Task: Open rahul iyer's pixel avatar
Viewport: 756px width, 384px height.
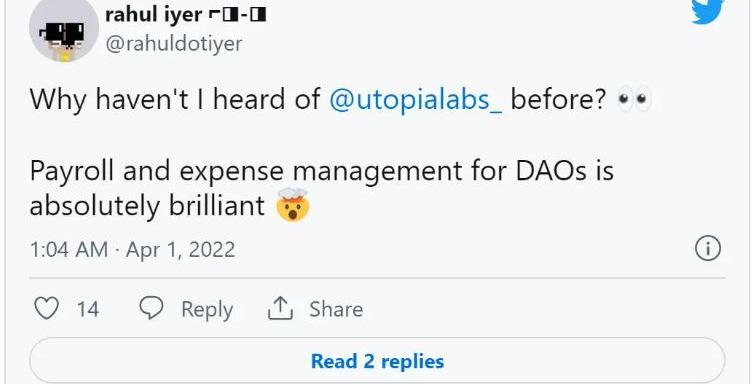Action: (64, 31)
